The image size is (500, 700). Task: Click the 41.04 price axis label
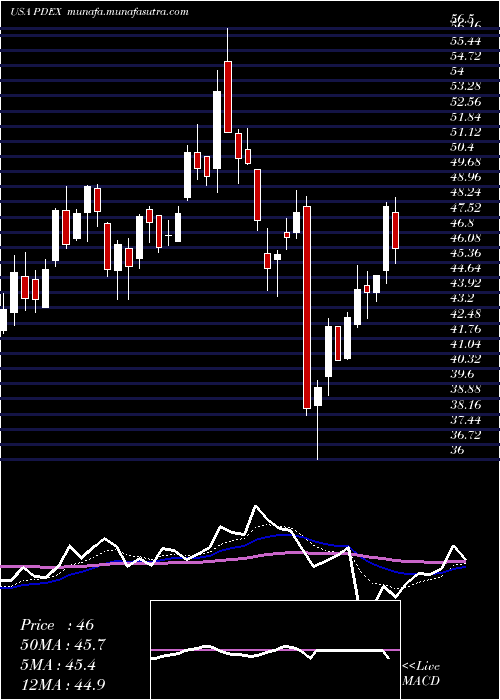click(466, 344)
